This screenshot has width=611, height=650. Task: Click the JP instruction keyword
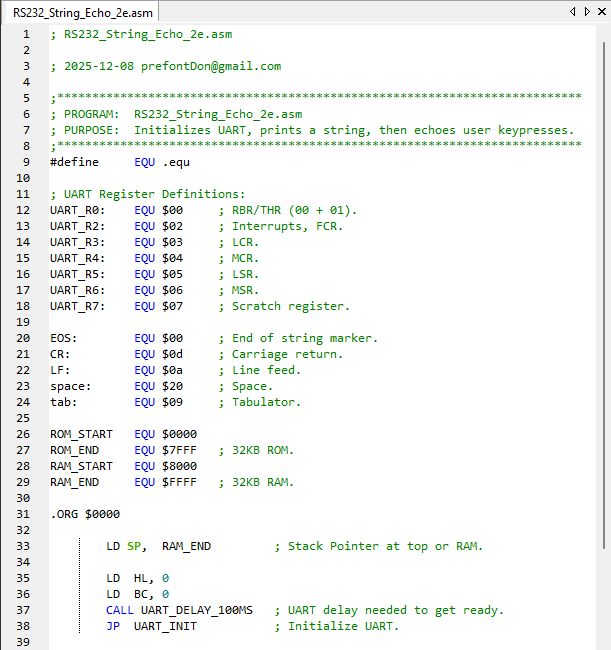click(x=112, y=626)
